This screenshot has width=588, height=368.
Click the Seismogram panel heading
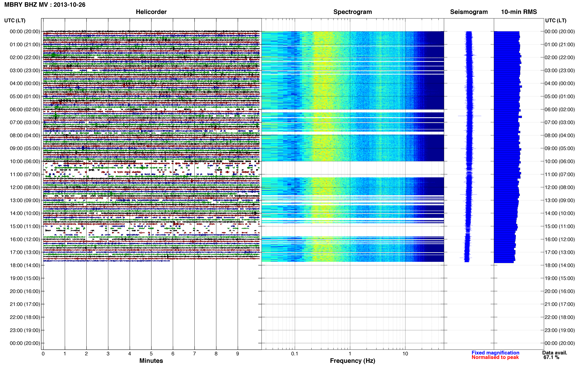click(469, 12)
